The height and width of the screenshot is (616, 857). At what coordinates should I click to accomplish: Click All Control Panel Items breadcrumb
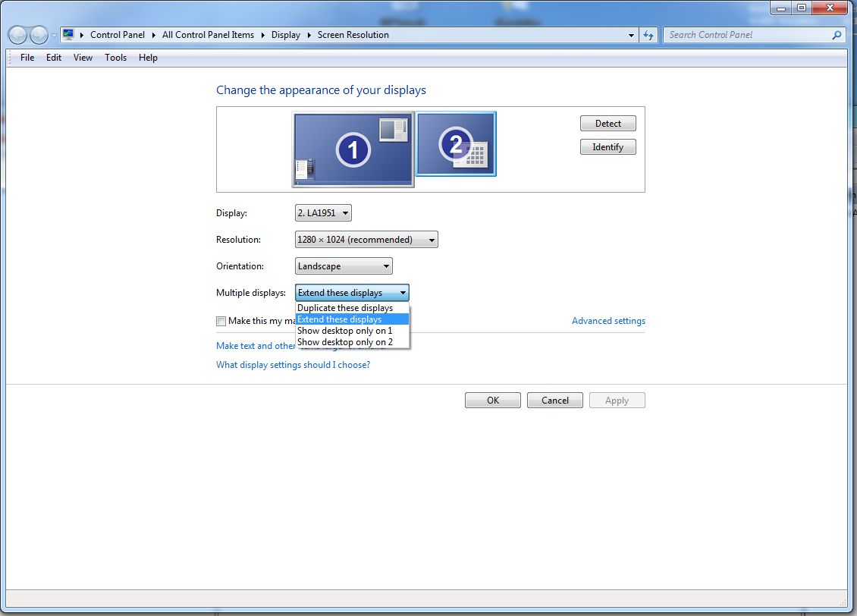point(209,35)
